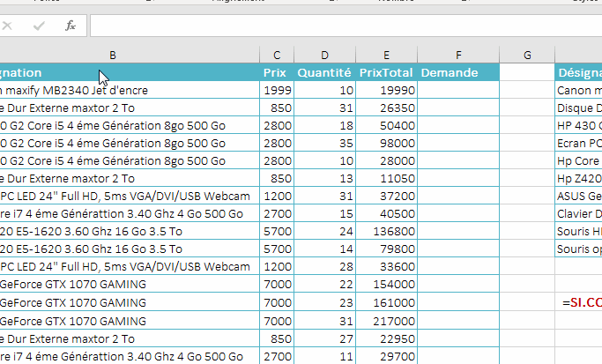602x364 pixels.
Task: Click the Confirm checkmark formula bar icon
Action: point(39,26)
